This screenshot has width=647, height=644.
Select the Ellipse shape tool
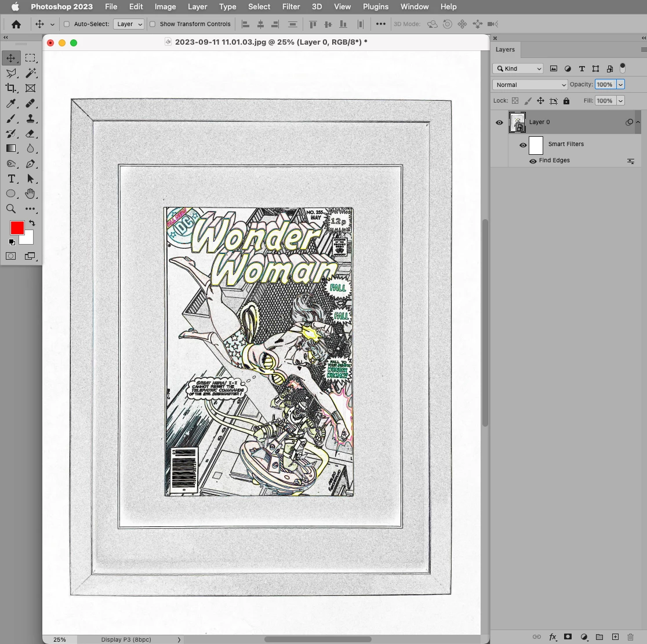(11, 194)
